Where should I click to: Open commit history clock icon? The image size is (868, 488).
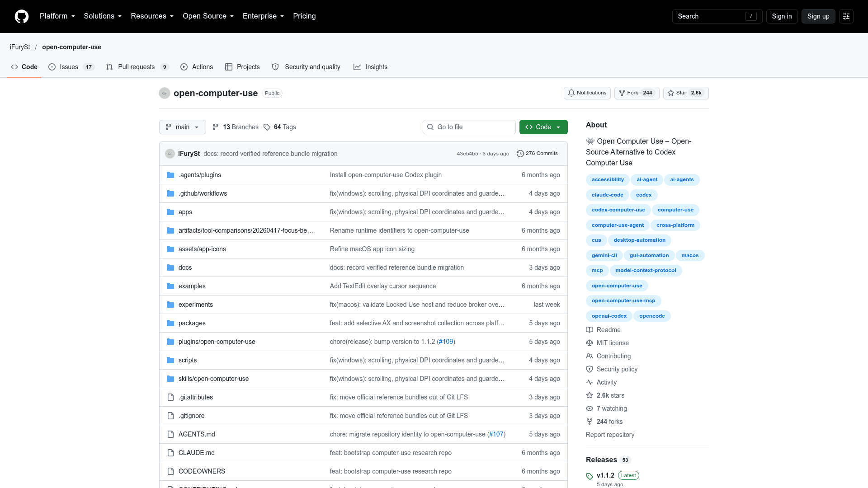(x=520, y=154)
